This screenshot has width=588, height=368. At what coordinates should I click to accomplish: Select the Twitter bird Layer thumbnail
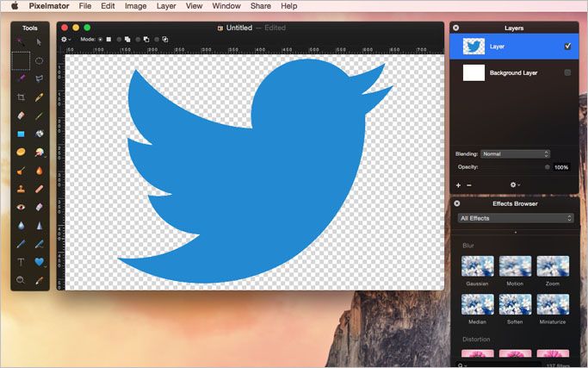tap(473, 47)
